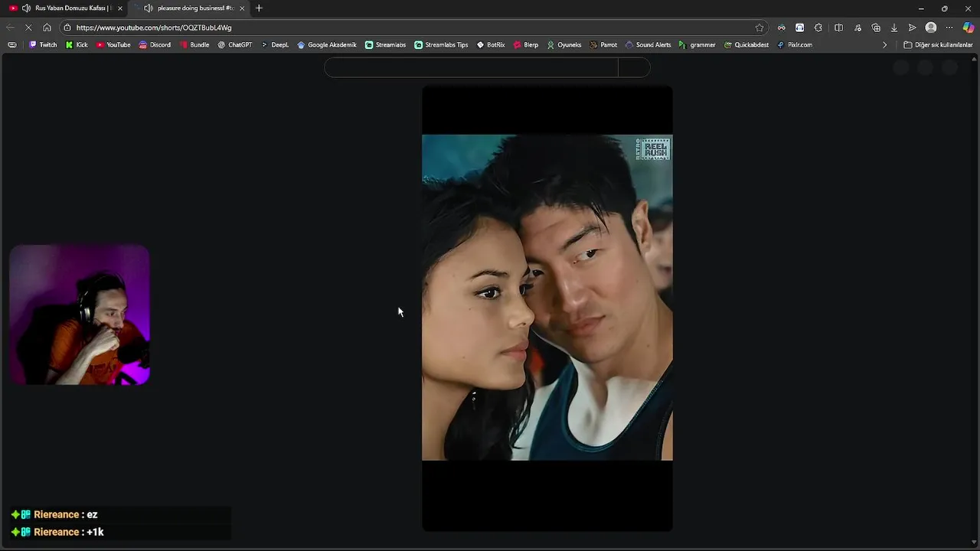The width and height of the screenshot is (980, 551).
Task: Open the music-note media control icon
Action: coord(857,28)
